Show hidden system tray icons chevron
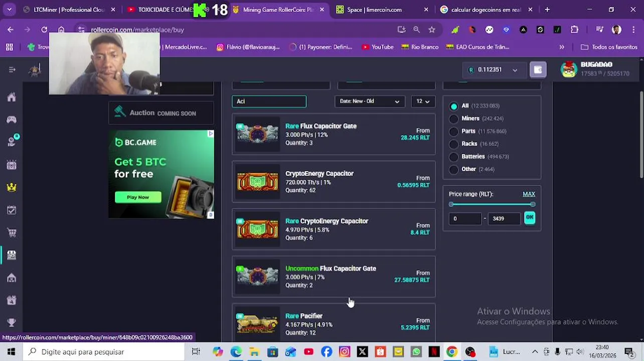 pos(535,351)
